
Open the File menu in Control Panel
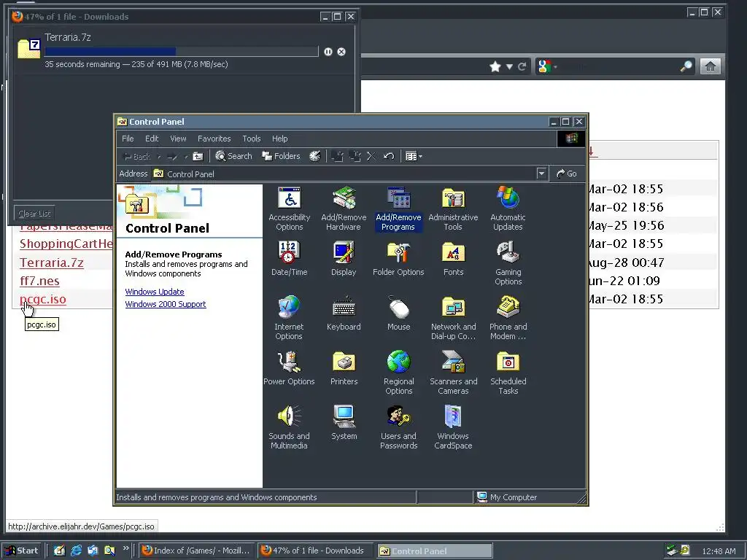pyautogui.click(x=128, y=139)
